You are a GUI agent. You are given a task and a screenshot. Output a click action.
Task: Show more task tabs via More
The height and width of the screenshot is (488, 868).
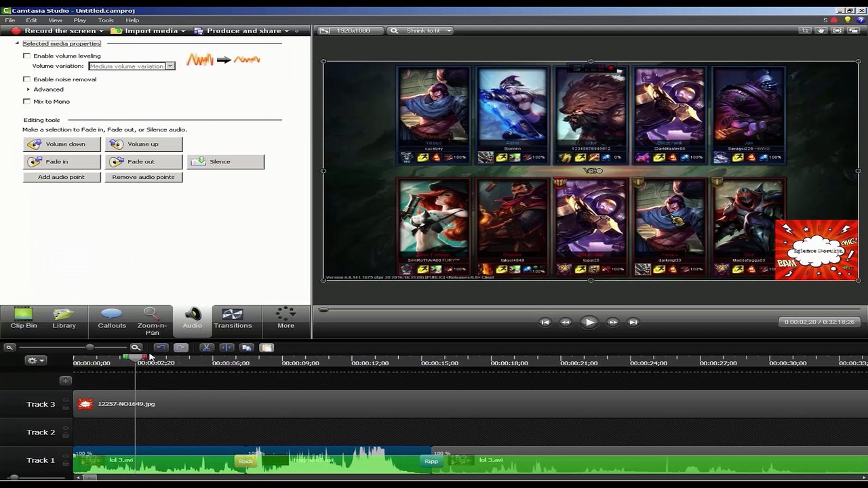point(285,319)
